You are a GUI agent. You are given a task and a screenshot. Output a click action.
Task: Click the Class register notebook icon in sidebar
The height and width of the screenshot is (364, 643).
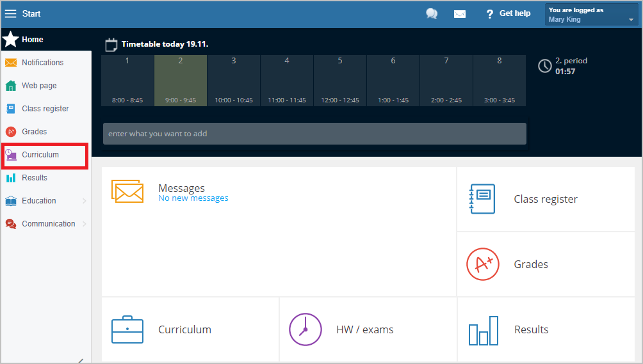11,109
